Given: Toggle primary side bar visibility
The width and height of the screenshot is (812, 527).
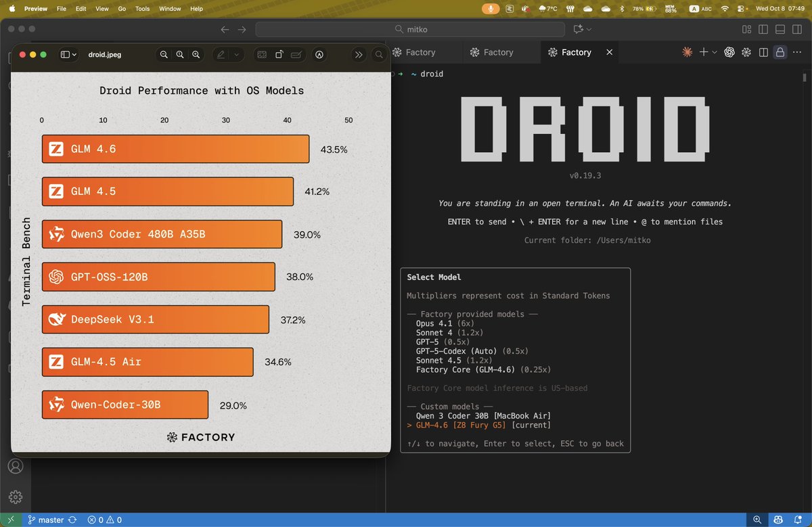Looking at the screenshot, I should (763, 29).
